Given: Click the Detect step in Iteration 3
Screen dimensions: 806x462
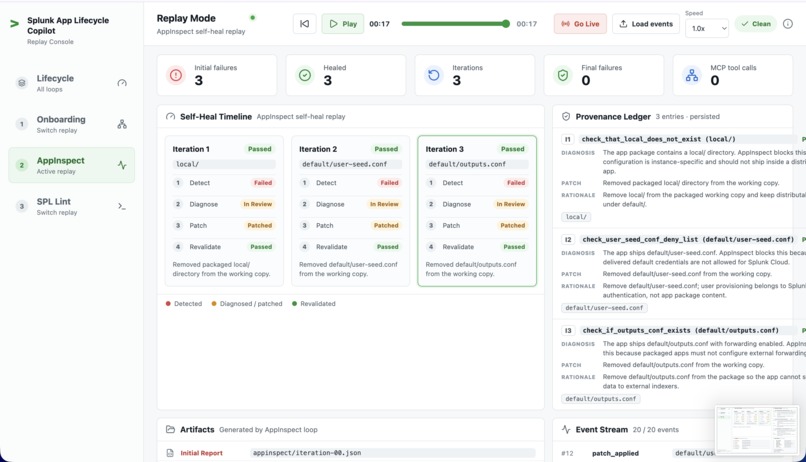Looking at the screenshot, I should [x=477, y=182].
